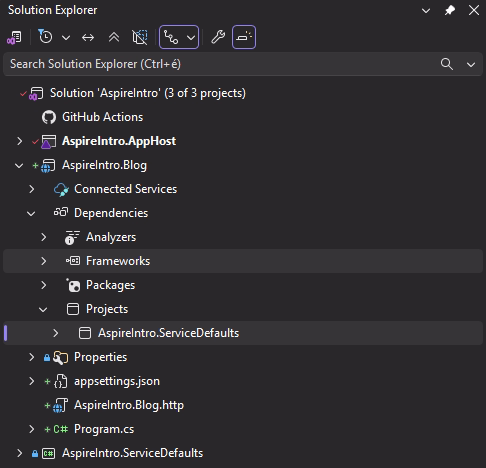This screenshot has height=468, width=486.
Task: Collapse All using double chevron icon
Action: tap(114, 37)
